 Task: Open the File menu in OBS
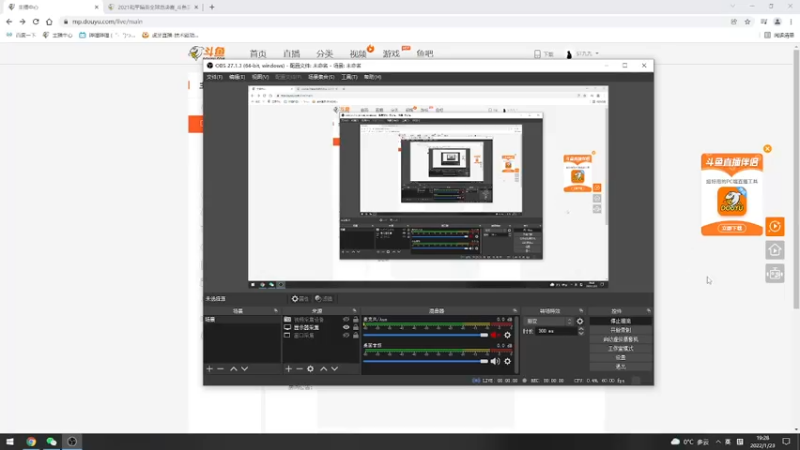click(x=214, y=77)
